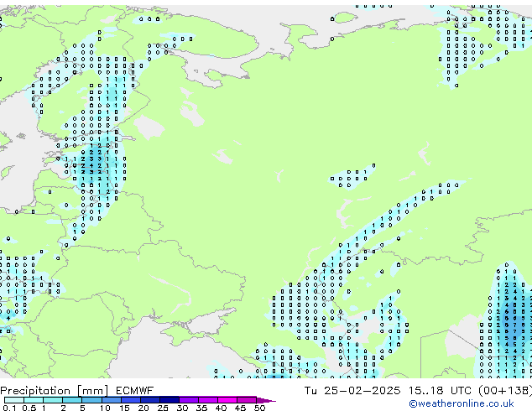Click the '0.5' legend tick label
Image resolution: width=532 pixels, height=411 pixels.
coord(29,408)
